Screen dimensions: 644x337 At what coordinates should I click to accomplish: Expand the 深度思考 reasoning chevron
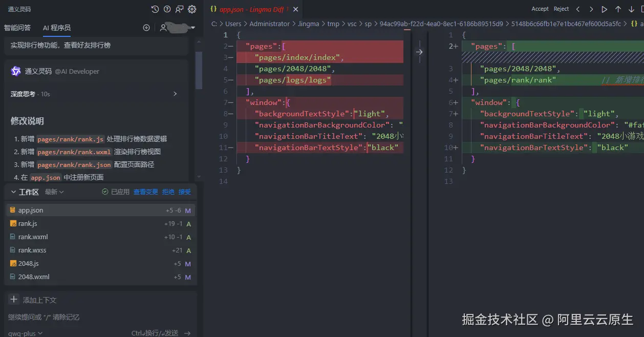pyautogui.click(x=175, y=94)
